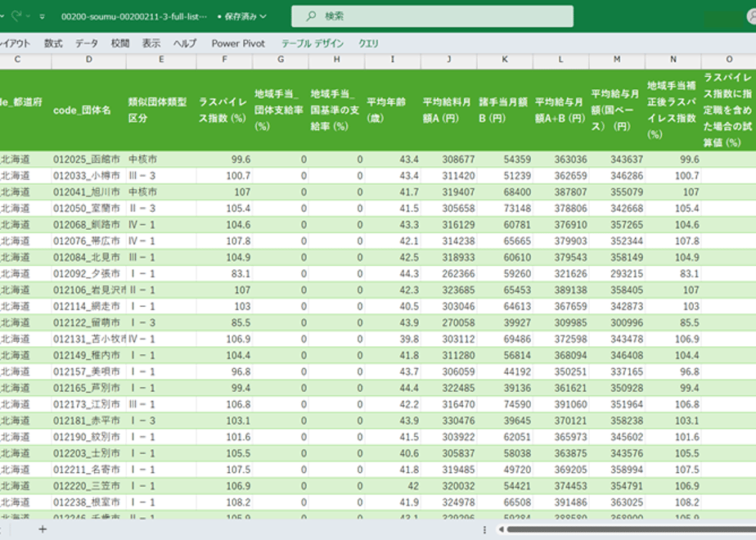Open Customize Quick Access Toolbar dropdown
756x540 pixels.
coord(43,16)
